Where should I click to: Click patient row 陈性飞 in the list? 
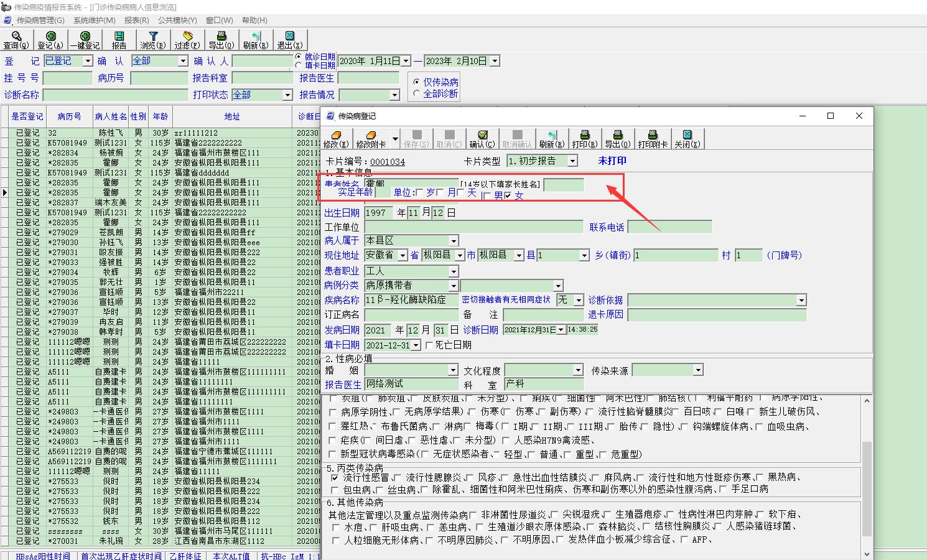tap(111, 133)
